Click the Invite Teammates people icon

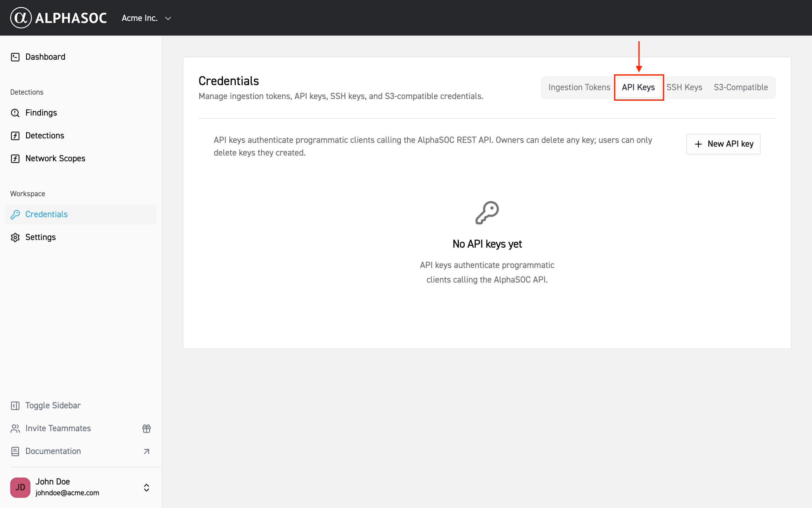pyautogui.click(x=15, y=428)
